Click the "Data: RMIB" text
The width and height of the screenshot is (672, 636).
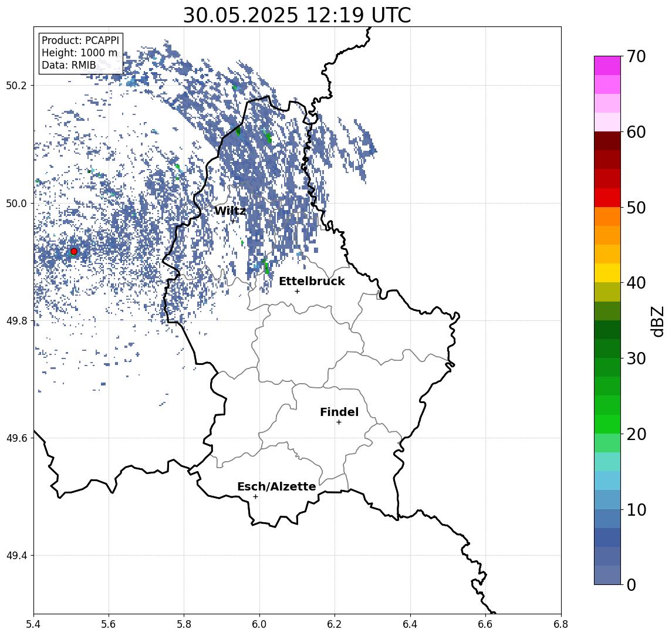pos(69,66)
